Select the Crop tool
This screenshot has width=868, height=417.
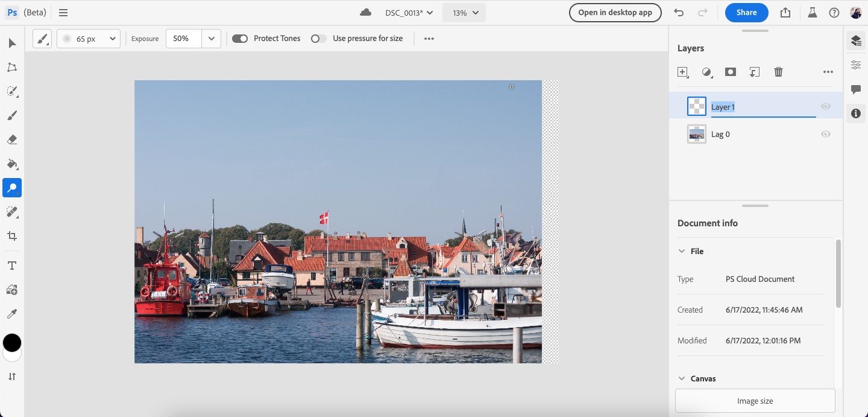(12, 236)
